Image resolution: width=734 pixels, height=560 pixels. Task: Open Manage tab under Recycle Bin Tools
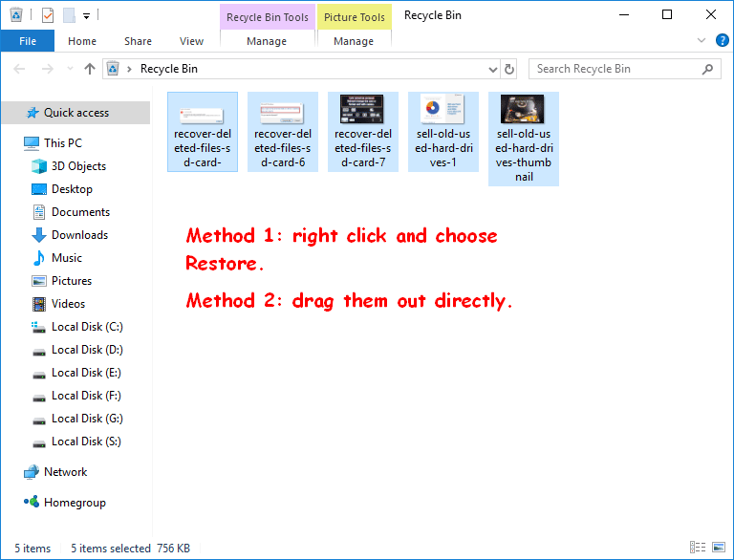pyautogui.click(x=267, y=41)
